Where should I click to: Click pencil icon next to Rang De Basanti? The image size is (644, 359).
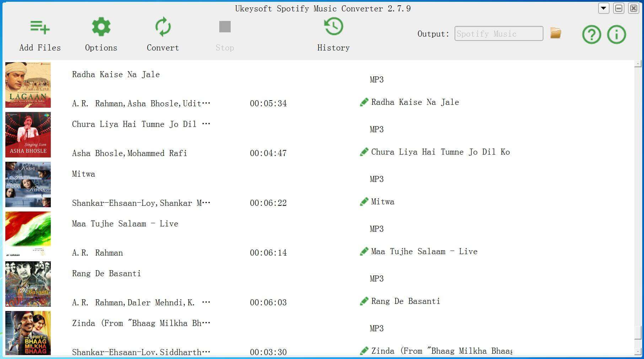[x=364, y=301]
